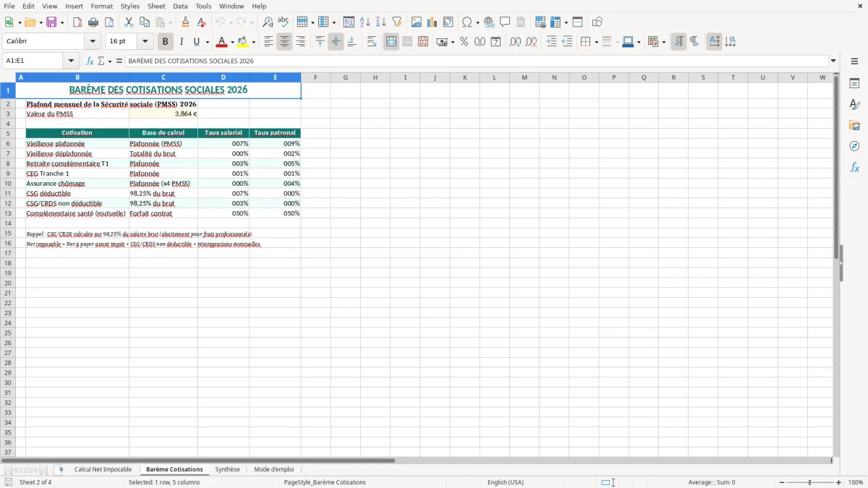Sort ascending A to Z

click(365, 22)
